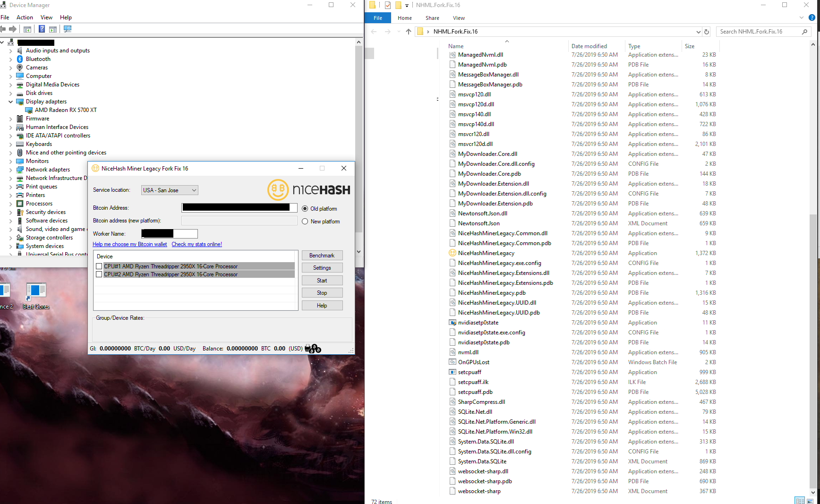Click Show/Hide Console Tree icon in Device Manager
820x504 pixels.
pyautogui.click(x=27, y=29)
